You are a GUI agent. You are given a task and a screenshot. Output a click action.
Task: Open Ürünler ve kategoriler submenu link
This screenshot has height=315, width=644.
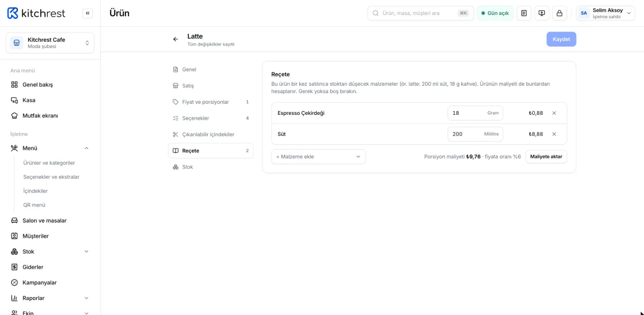(49, 163)
